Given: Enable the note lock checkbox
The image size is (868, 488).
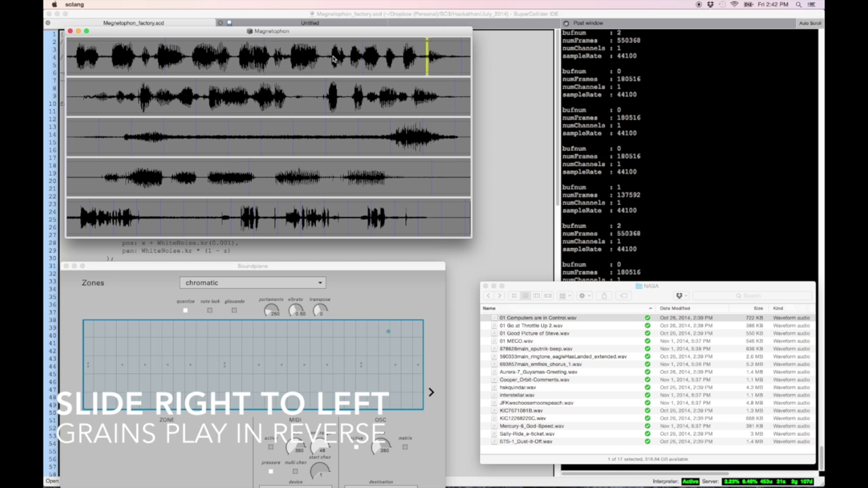Looking at the screenshot, I should pos(210,310).
